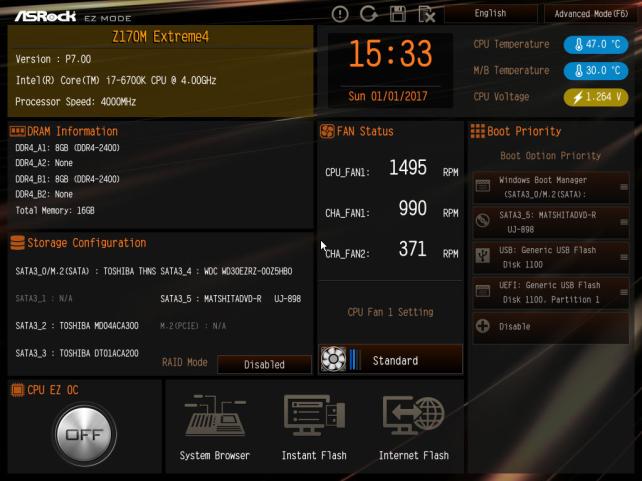Click the handle on the SATA3_5 boot entry
642x481 pixels.
[624, 222]
